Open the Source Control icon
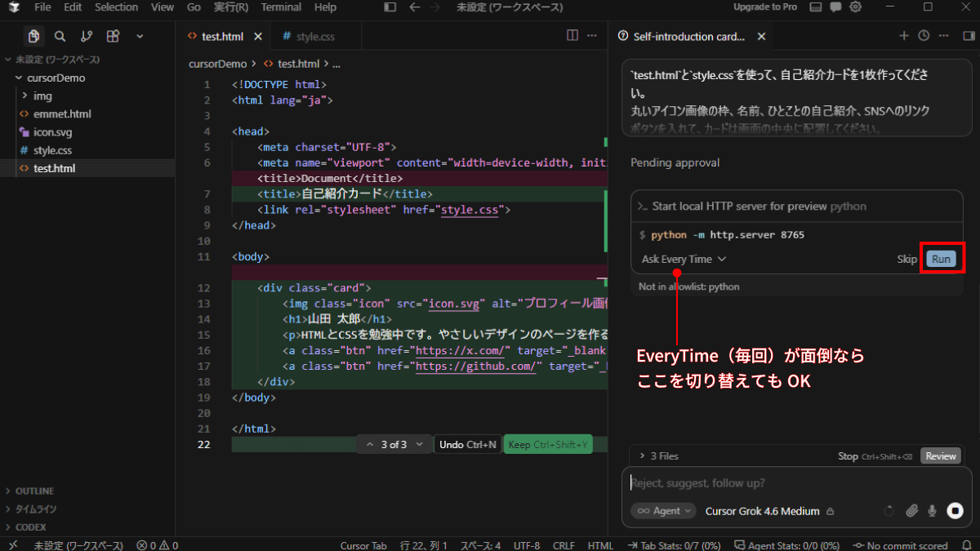The width and height of the screenshot is (980, 551). pyautogui.click(x=87, y=37)
